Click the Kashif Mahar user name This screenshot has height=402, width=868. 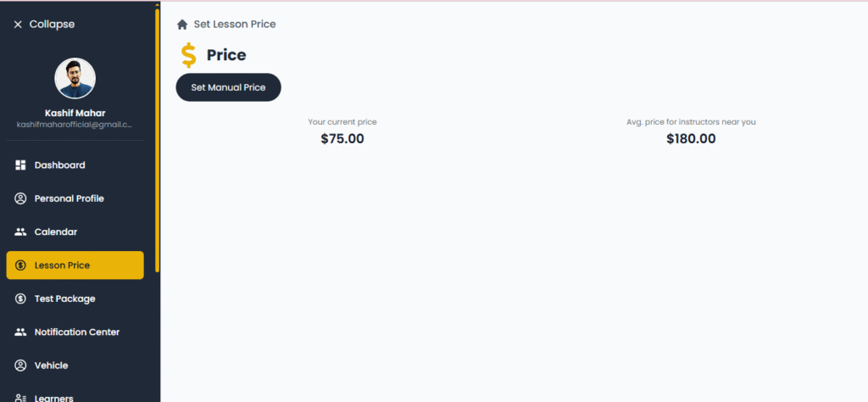[x=75, y=113]
